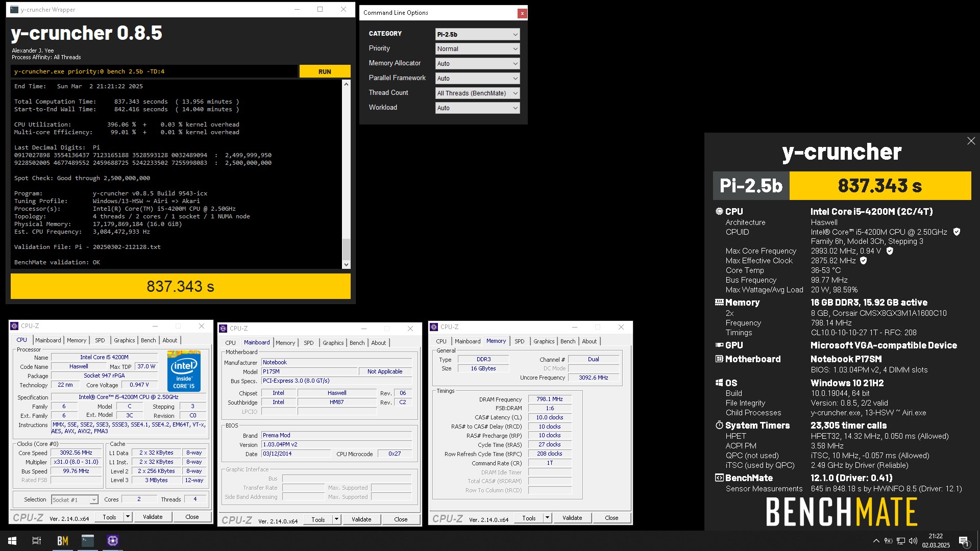
Task: Click the y-cruncher Wrapper title icon
Action: click(x=14, y=9)
